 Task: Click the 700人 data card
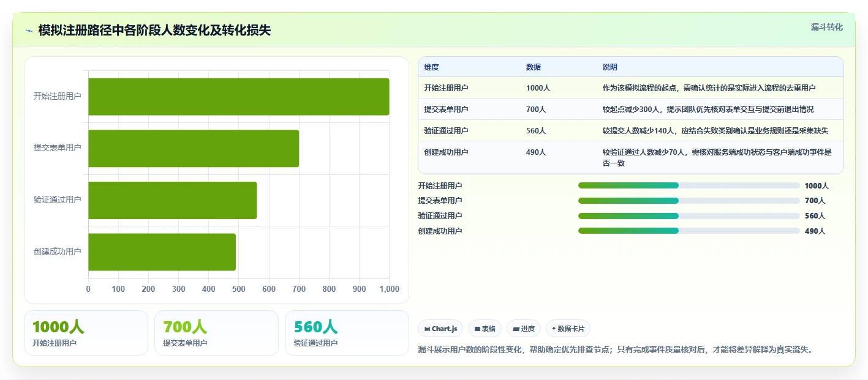click(216, 333)
